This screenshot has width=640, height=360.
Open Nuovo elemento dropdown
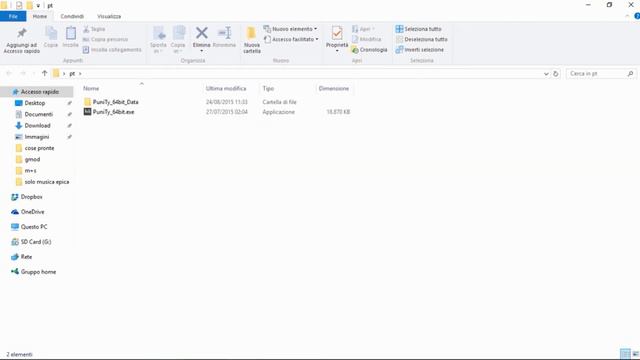290,29
